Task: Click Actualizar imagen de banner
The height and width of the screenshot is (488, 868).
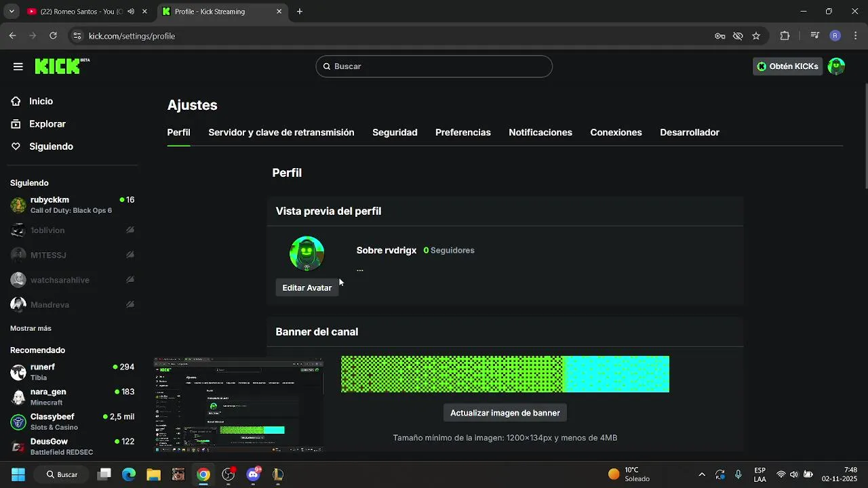Action: (x=505, y=413)
